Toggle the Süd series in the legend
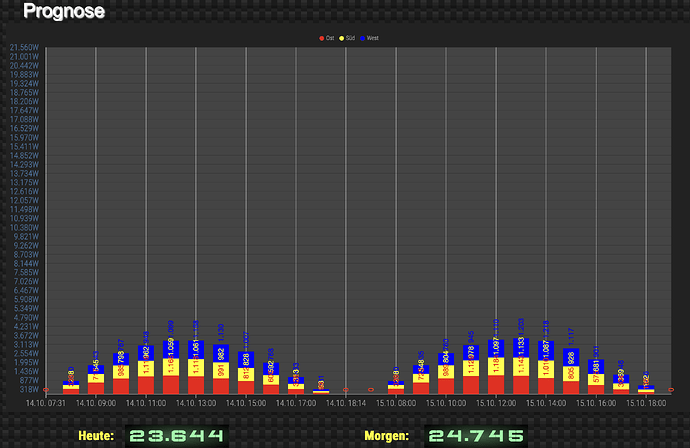Viewport: 690px width, 448px height. (x=347, y=38)
